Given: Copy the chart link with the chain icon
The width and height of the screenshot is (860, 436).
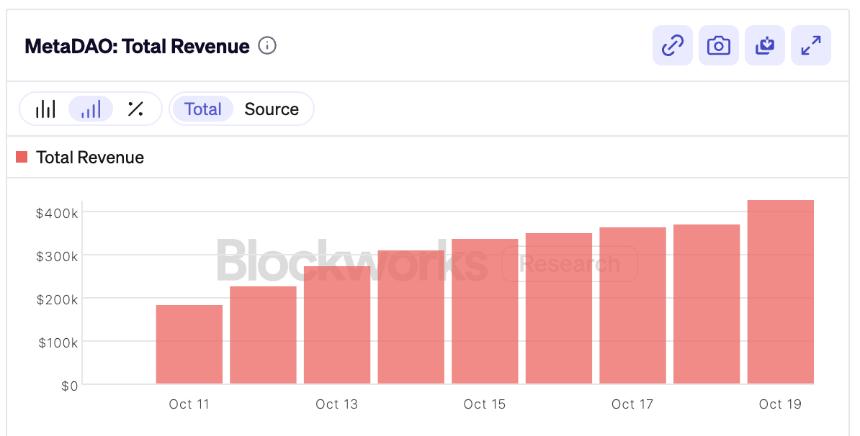Looking at the screenshot, I should click(673, 45).
